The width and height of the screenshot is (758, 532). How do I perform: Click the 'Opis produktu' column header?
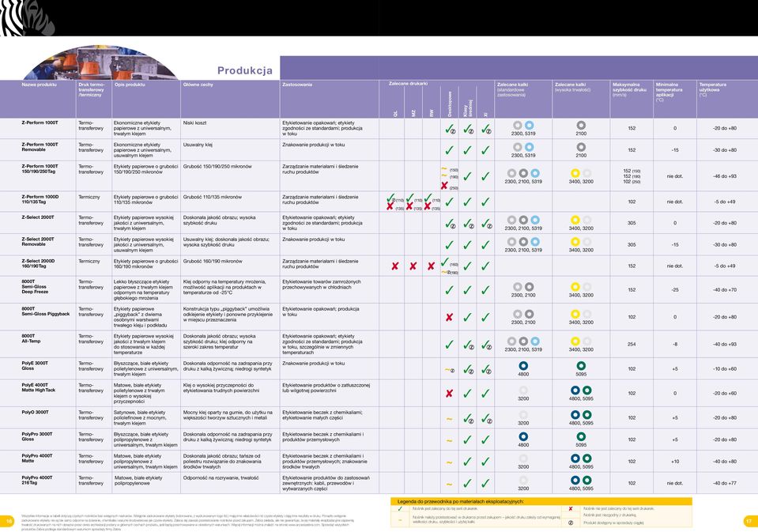click(130, 85)
